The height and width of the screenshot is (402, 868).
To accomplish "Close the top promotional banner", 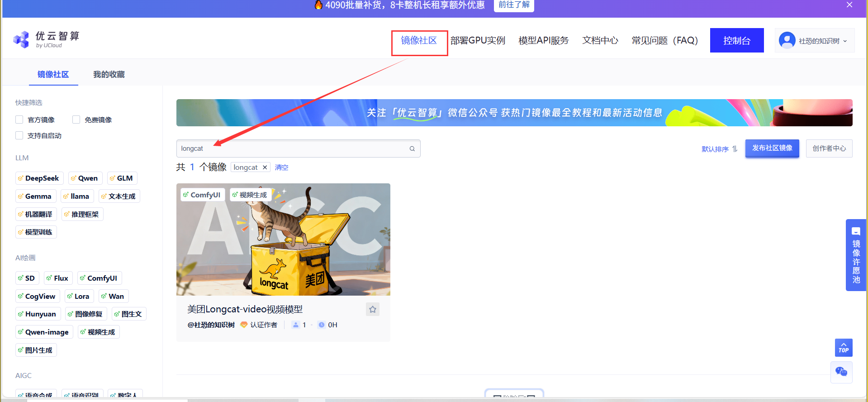I will click(849, 5).
